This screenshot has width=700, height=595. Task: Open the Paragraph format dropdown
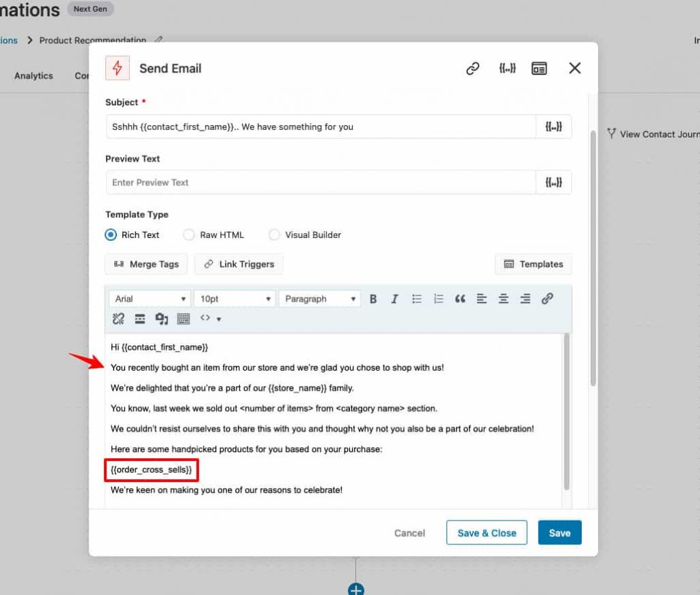(320, 299)
